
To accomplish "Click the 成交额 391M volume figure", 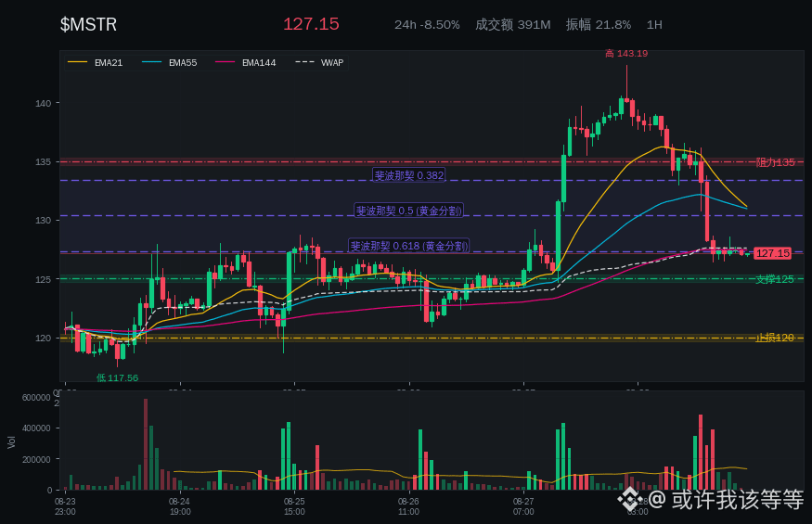I will coord(512,25).
